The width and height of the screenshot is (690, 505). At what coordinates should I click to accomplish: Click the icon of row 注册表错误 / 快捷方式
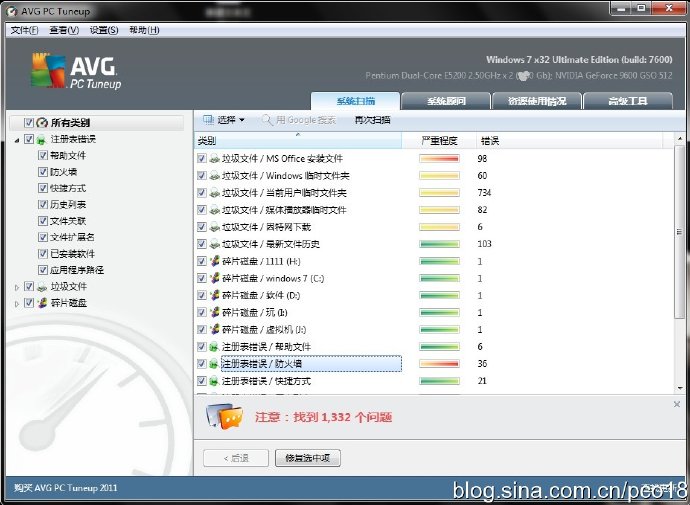214,381
